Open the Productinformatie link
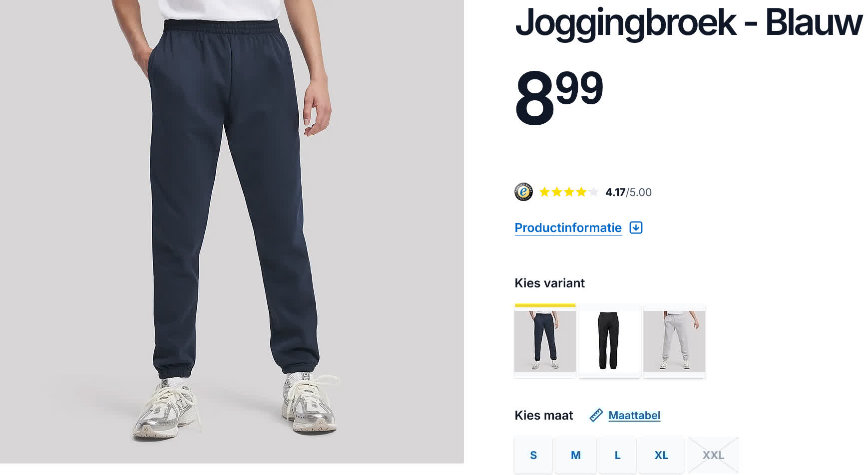The height and width of the screenshot is (475, 868). click(x=568, y=228)
